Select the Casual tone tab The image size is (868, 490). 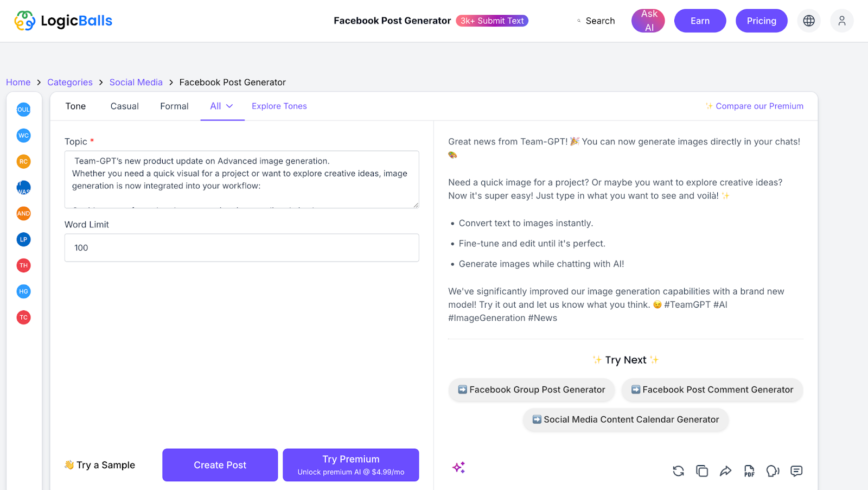(125, 106)
